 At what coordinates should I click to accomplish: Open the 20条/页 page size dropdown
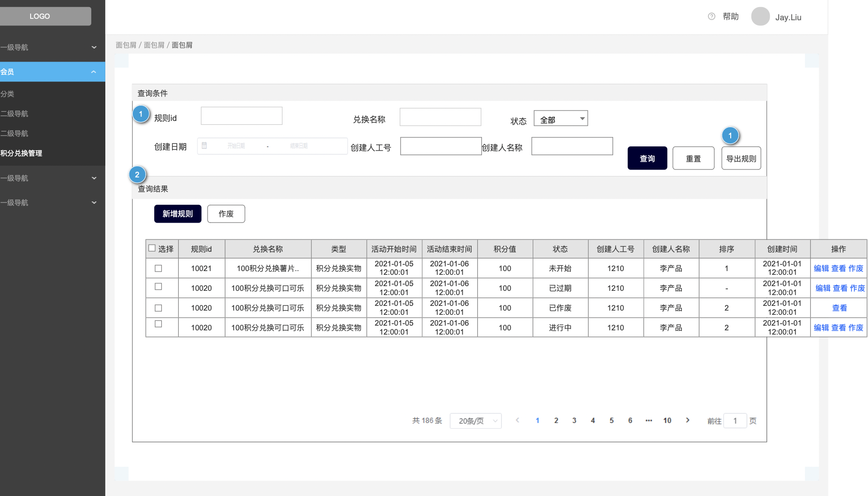coord(476,421)
